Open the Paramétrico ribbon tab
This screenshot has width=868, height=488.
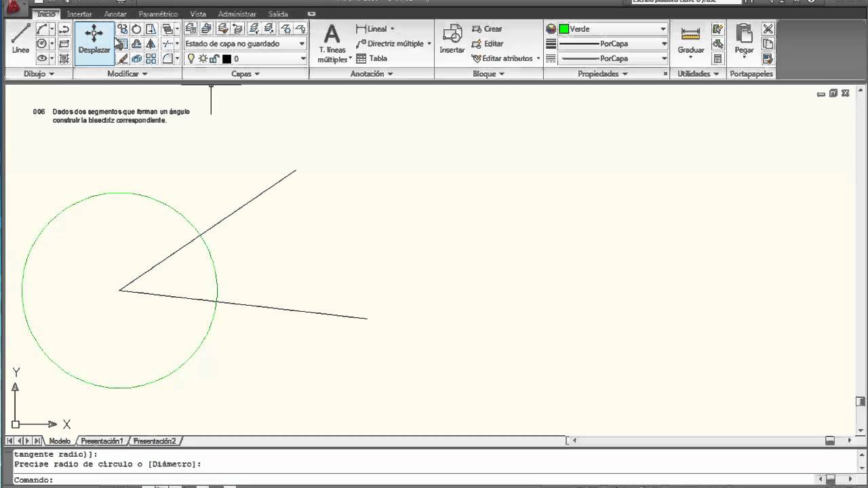(x=158, y=14)
